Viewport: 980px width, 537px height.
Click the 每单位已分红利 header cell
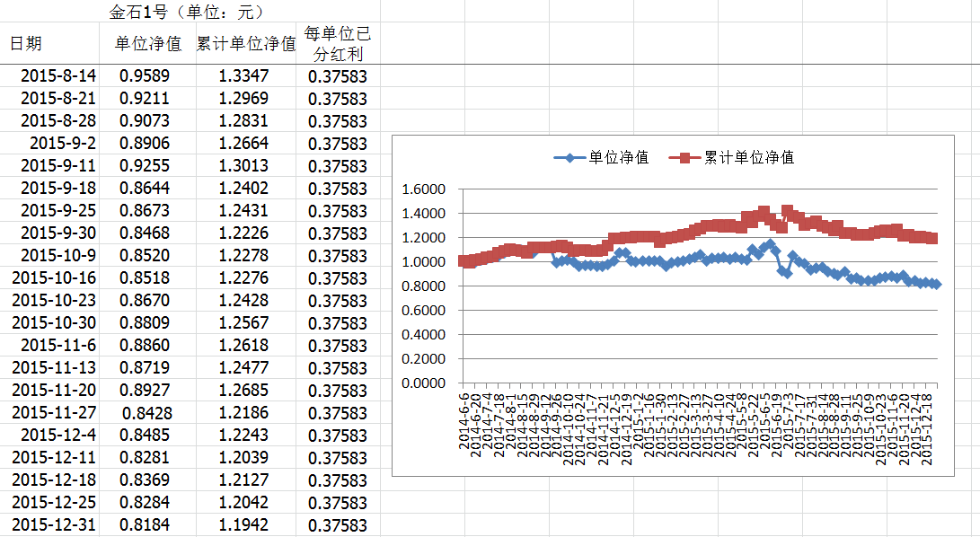tap(338, 44)
